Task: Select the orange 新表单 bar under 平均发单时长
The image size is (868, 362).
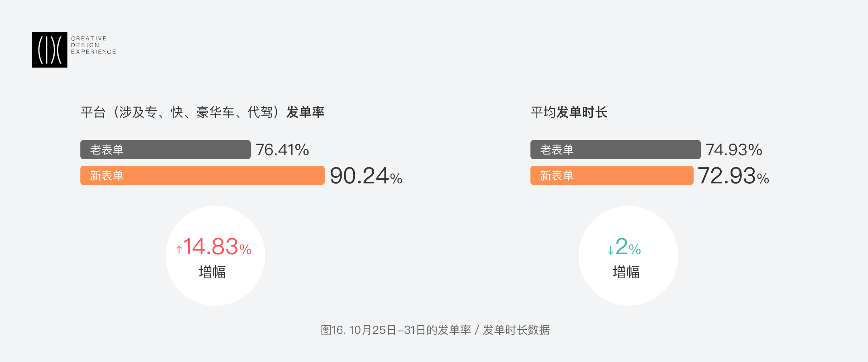Action: tap(612, 175)
